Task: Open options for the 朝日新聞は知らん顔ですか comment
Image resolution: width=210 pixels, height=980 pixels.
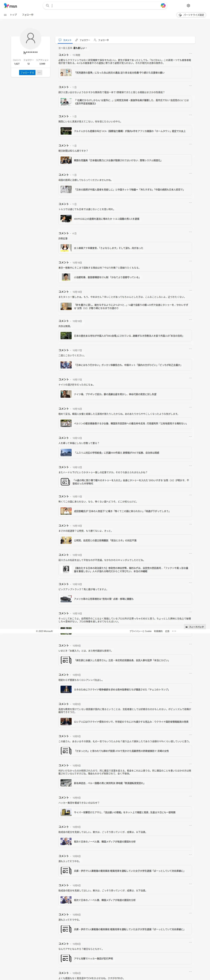Action: 190,144
